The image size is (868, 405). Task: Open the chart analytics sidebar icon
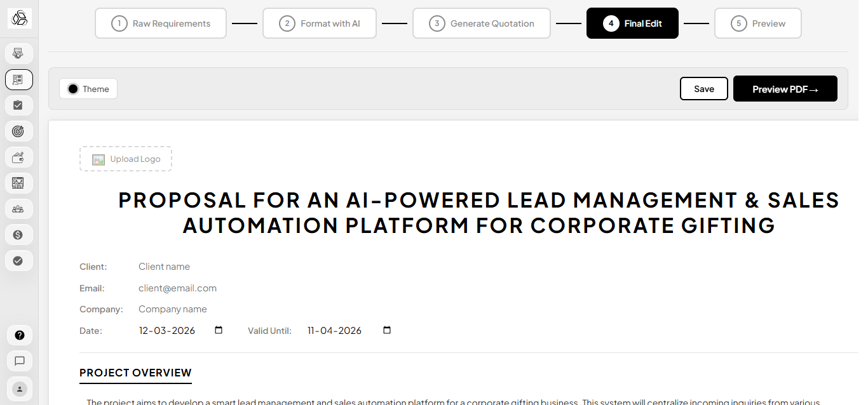tap(18, 183)
